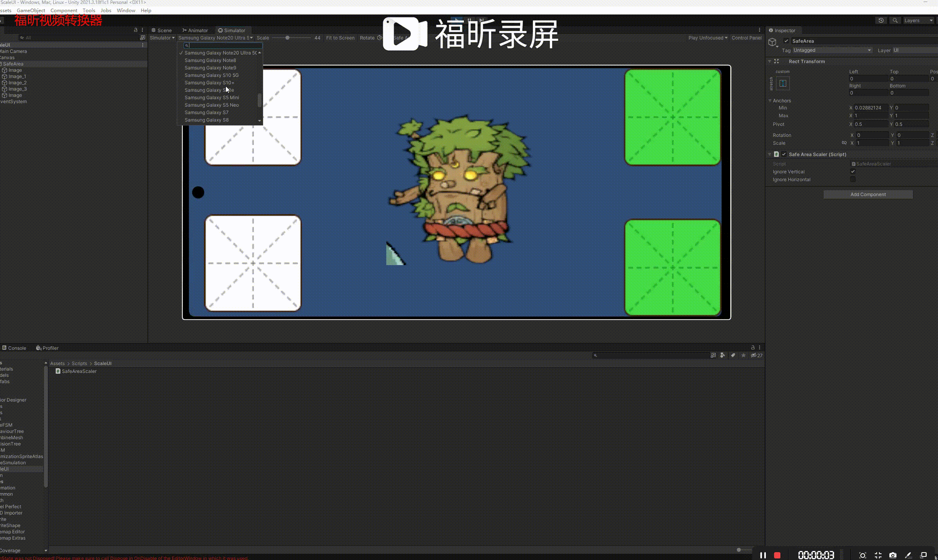The width and height of the screenshot is (938, 560).
Task: Open the anchor presets stretch box
Action: (x=782, y=83)
